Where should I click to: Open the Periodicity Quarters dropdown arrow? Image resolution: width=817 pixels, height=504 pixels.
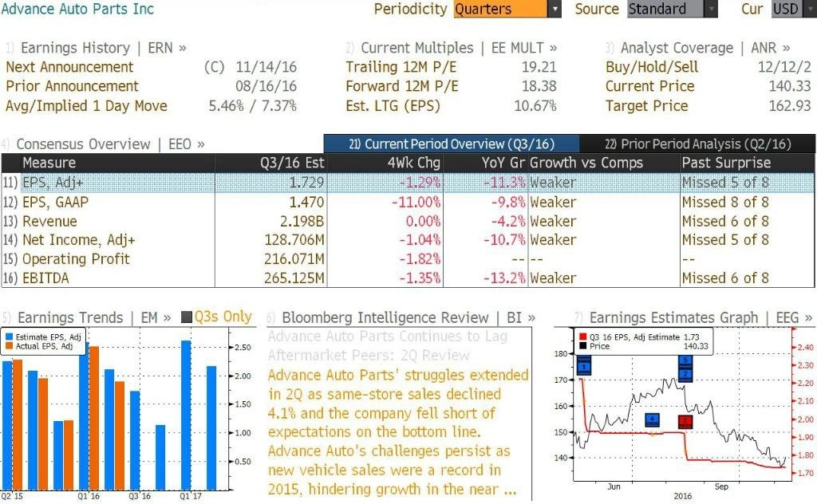click(x=555, y=10)
